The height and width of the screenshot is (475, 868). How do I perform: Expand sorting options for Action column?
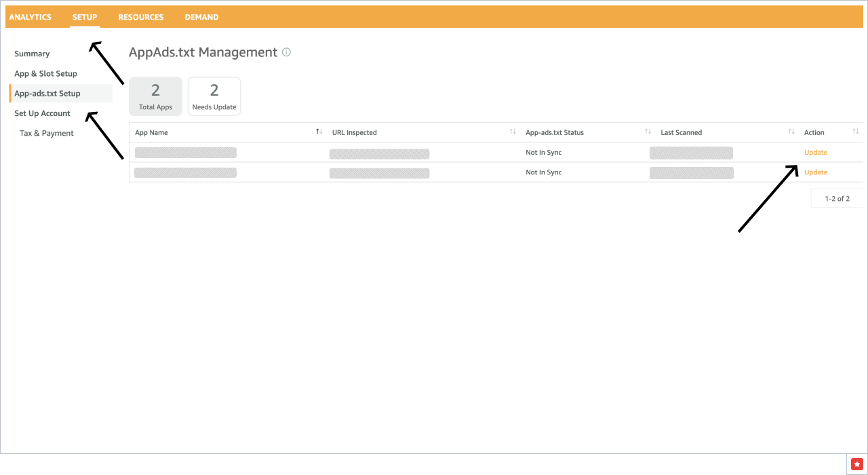pos(855,132)
